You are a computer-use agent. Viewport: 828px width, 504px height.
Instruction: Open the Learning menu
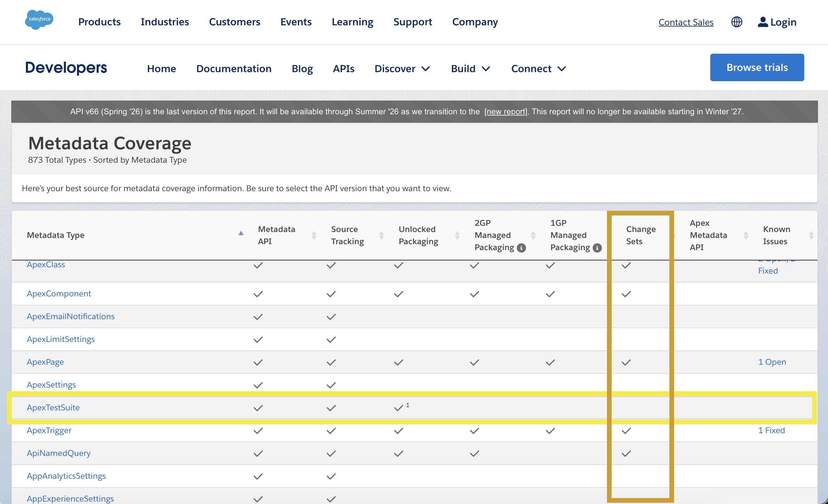coord(352,22)
